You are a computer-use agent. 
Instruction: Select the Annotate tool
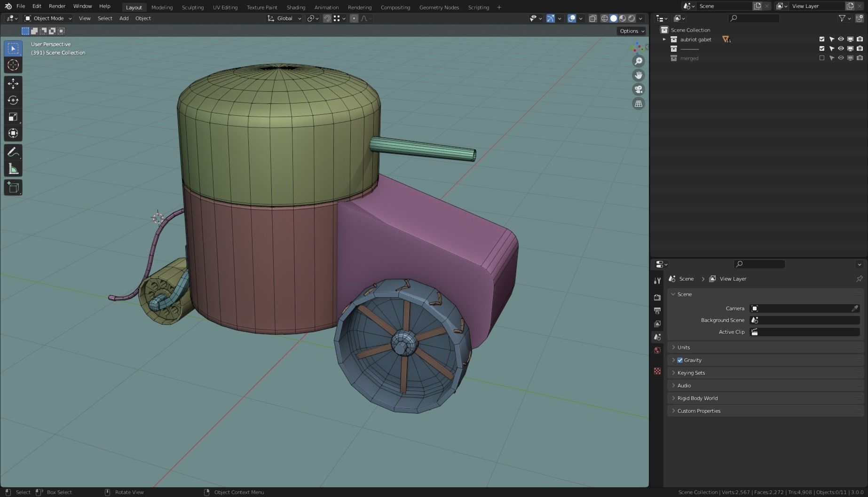tap(13, 152)
